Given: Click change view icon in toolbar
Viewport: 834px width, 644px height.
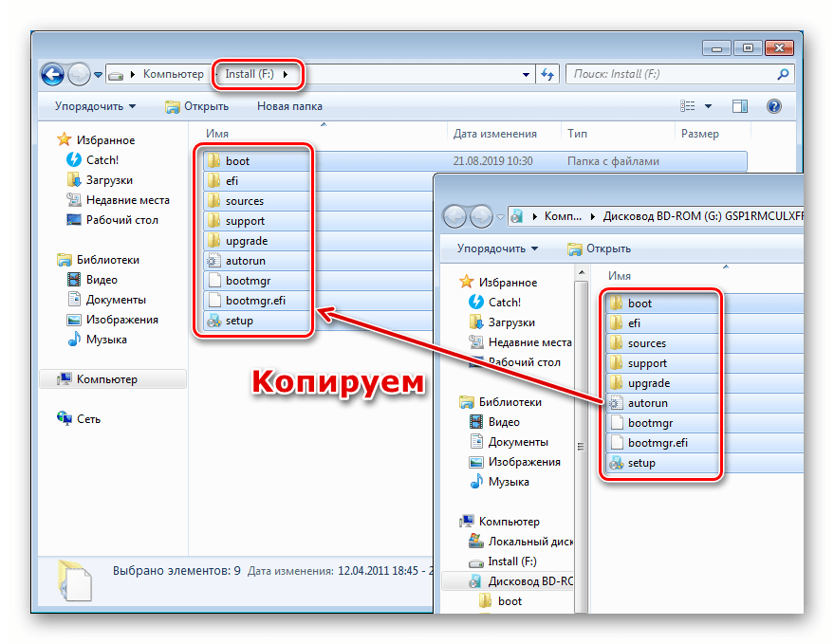Looking at the screenshot, I should [687, 106].
